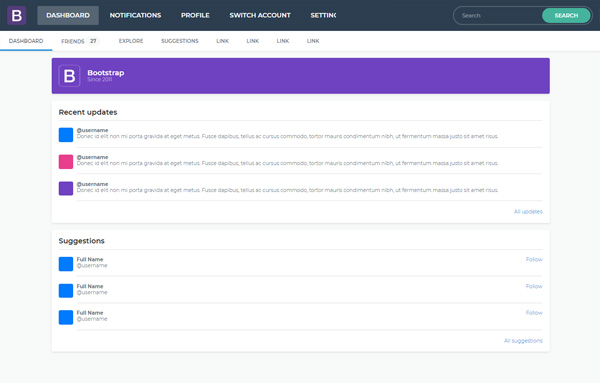This screenshot has height=383, width=600.
Task: Click the bottommost Follow link in Suggestions
Action: click(534, 313)
